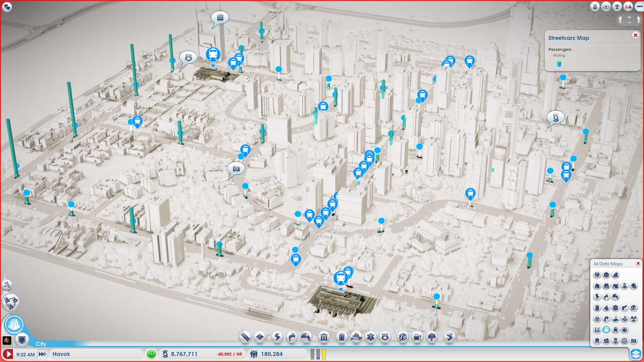644x362 pixels.
Task: Select the Bus data map in All Data Maps
Action: (x=596, y=329)
